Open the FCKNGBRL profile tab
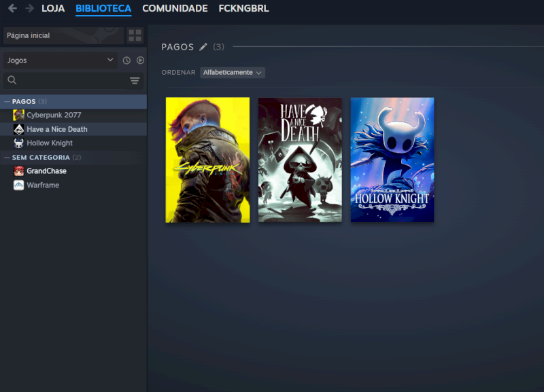544x392 pixels. 243,8
